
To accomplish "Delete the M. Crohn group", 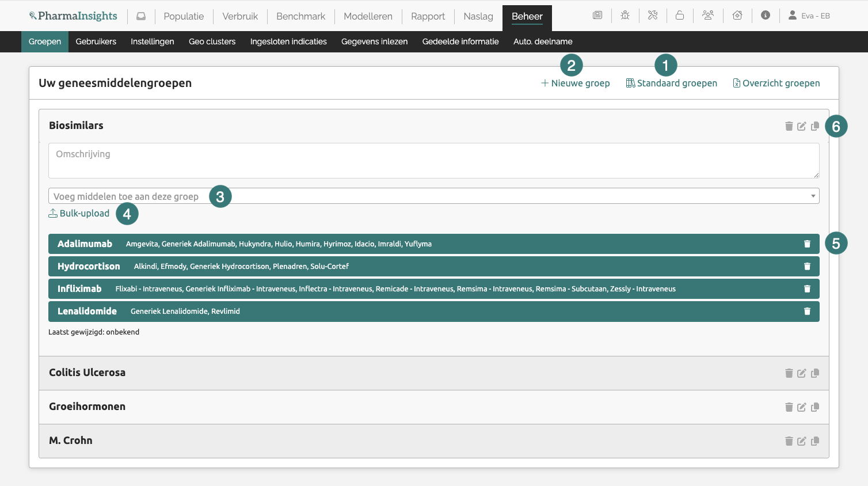I will click(x=789, y=441).
